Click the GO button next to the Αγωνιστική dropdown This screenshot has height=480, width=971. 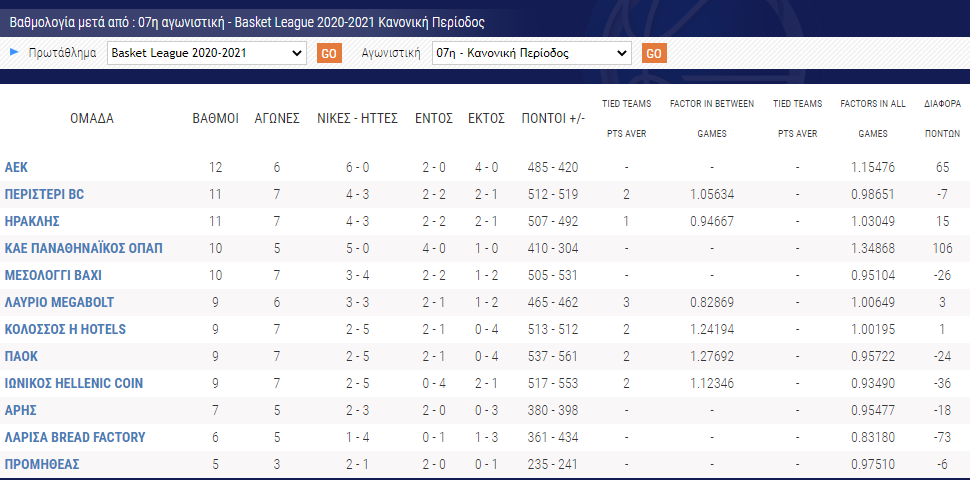(x=654, y=53)
